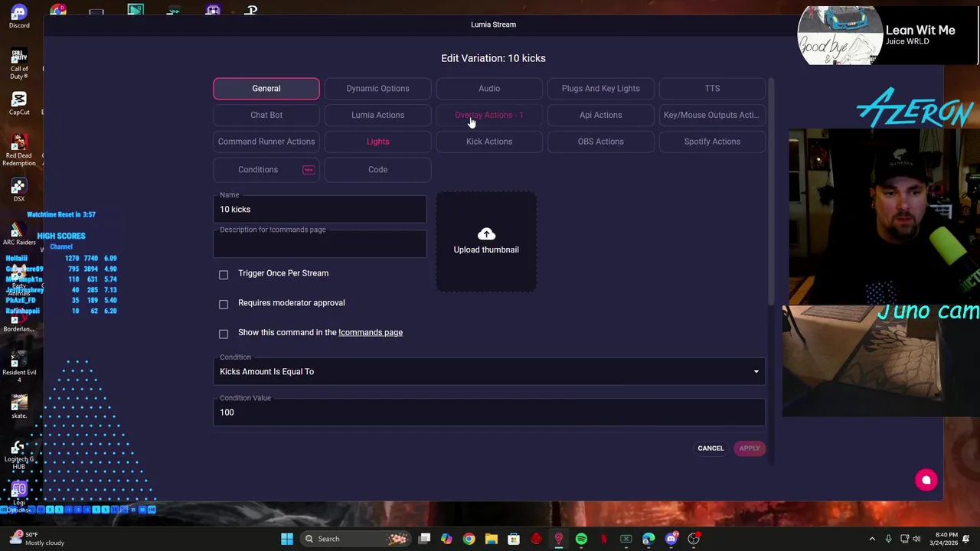Click the APPLY button

point(750,448)
